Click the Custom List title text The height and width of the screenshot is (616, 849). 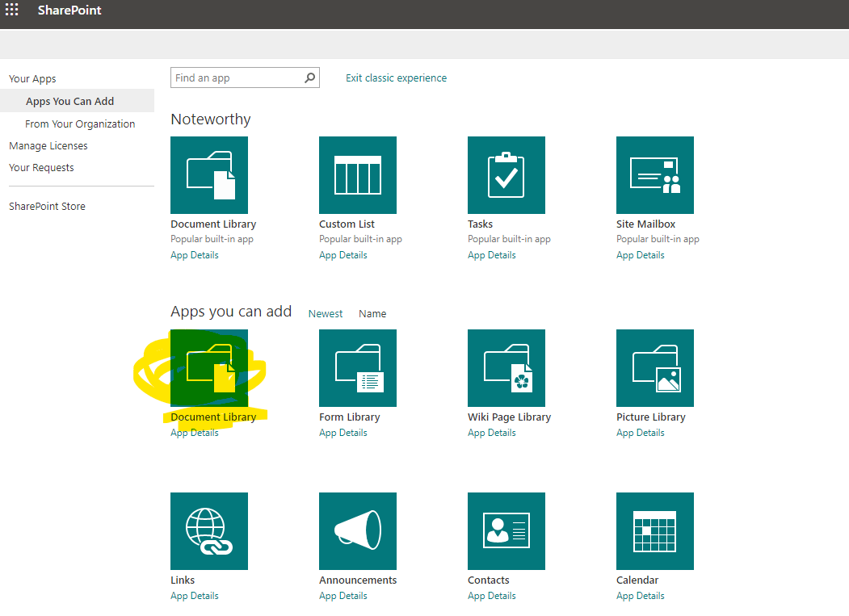click(347, 224)
